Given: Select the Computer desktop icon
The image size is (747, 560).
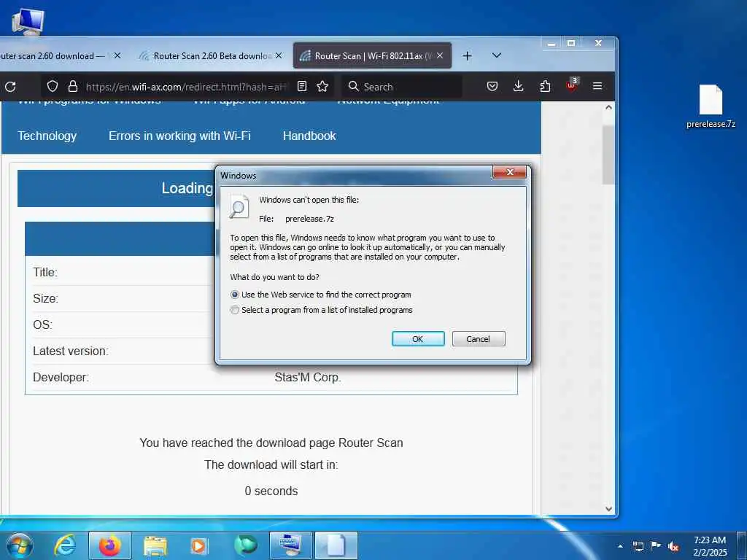Looking at the screenshot, I should (28, 21).
